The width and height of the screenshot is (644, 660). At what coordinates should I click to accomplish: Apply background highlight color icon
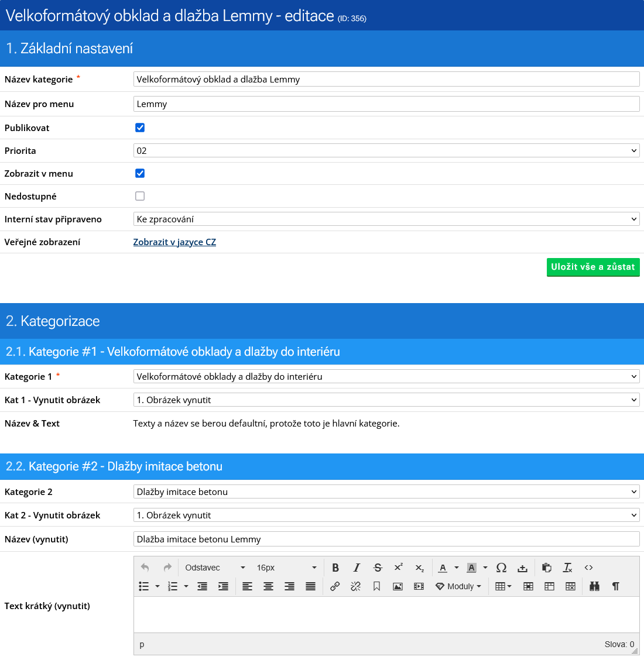pos(471,568)
